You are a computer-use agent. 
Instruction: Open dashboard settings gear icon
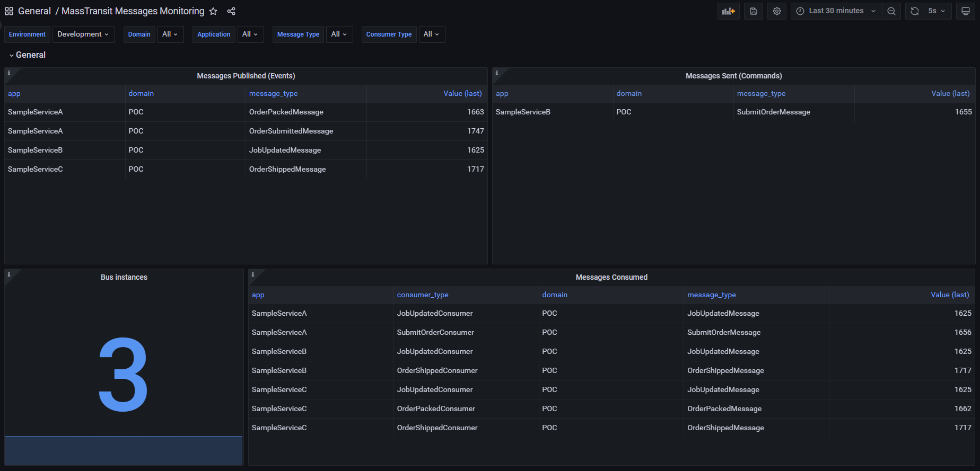point(776,11)
